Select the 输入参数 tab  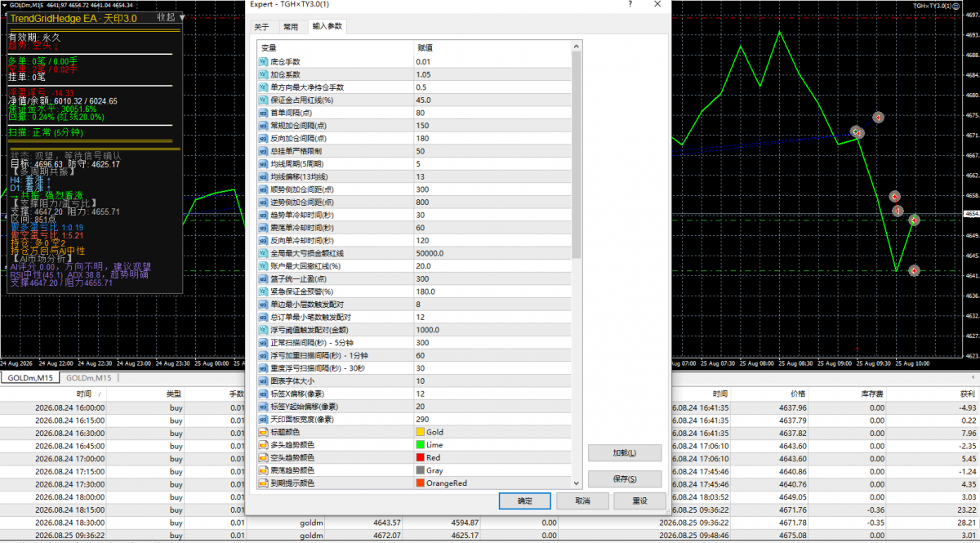point(327,27)
